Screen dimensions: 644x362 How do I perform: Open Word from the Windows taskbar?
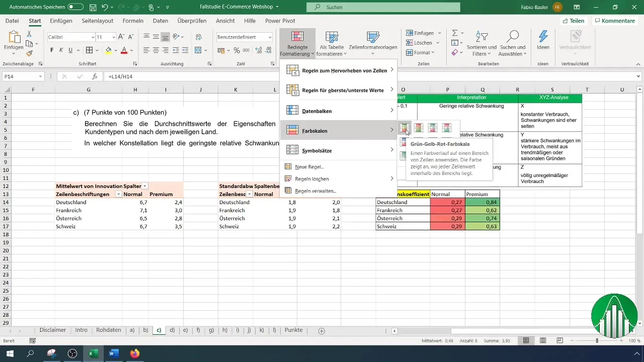coord(113,353)
